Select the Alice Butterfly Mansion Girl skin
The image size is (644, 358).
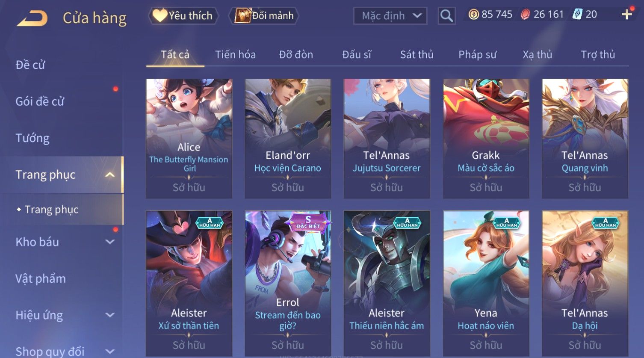189,138
